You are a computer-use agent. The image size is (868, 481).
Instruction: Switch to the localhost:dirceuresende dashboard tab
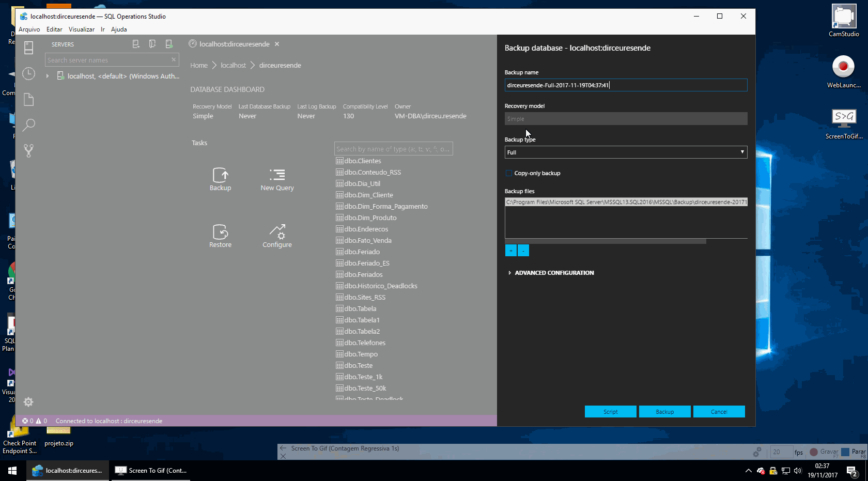[x=235, y=44]
